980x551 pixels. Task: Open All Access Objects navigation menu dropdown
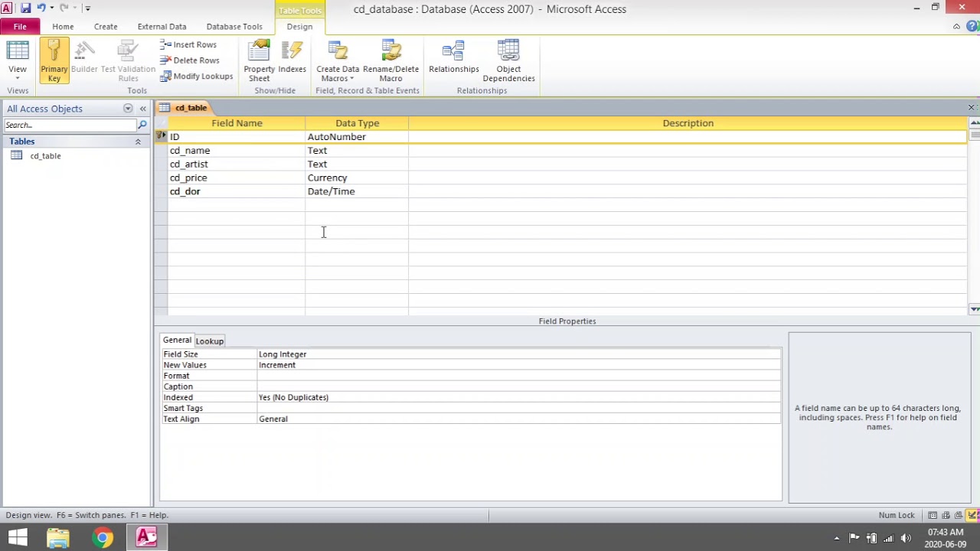click(x=128, y=109)
